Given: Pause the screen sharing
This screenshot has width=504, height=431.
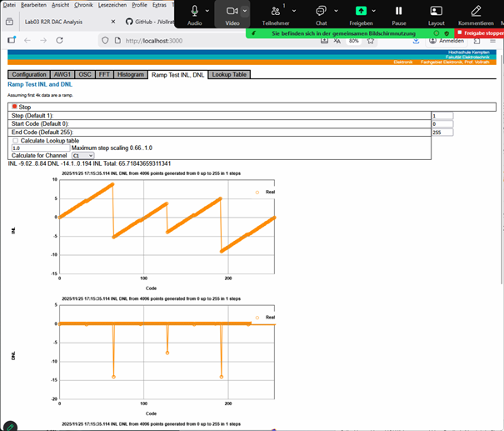Looking at the screenshot, I should click(x=399, y=12).
